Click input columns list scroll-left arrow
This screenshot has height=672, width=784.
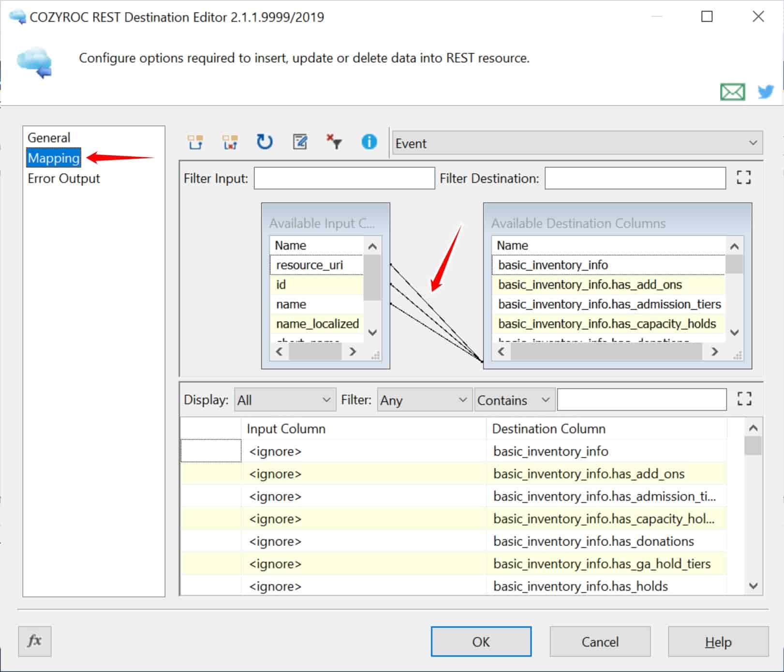pos(279,352)
